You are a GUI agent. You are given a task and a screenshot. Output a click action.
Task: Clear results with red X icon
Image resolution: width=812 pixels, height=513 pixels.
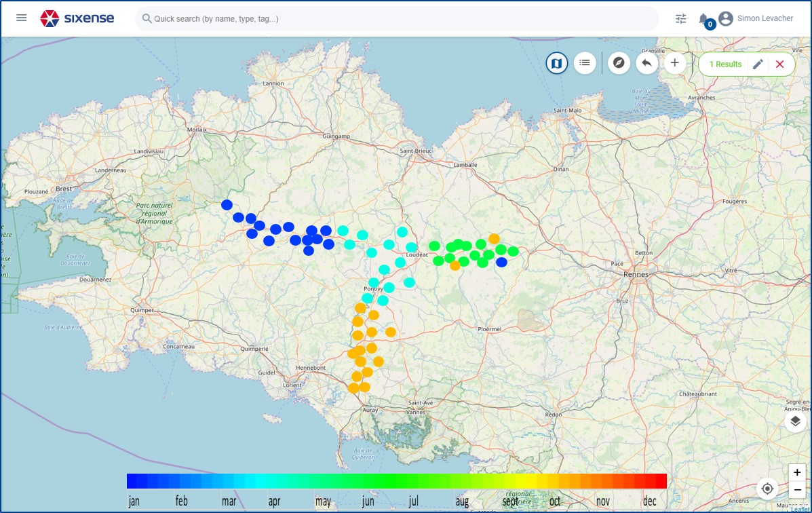tap(780, 64)
